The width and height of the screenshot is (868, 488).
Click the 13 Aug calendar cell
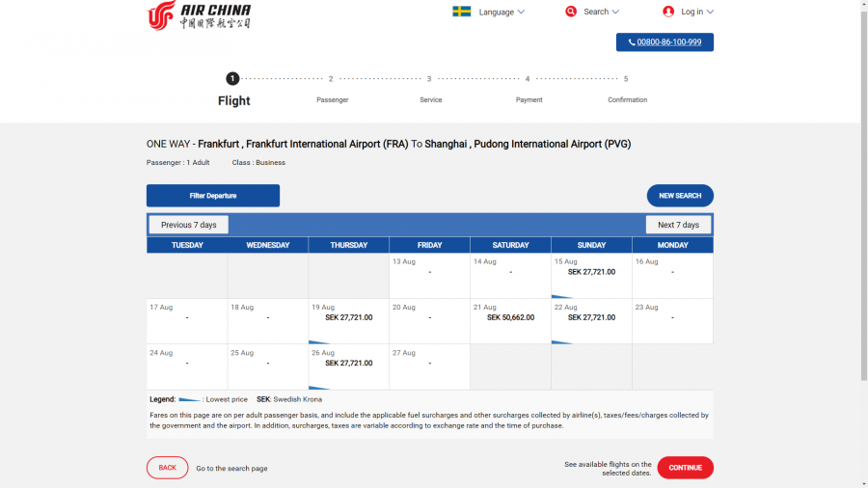(429, 276)
